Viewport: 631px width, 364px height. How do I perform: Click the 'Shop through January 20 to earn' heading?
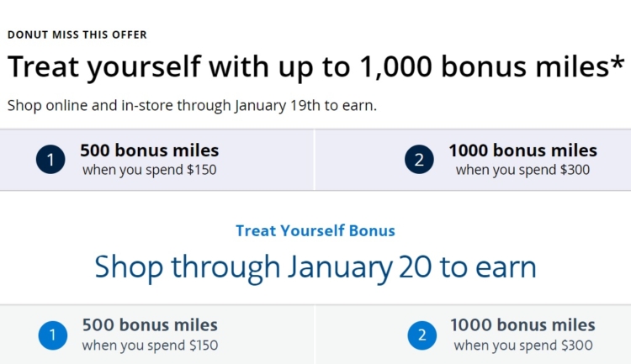pos(315,267)
